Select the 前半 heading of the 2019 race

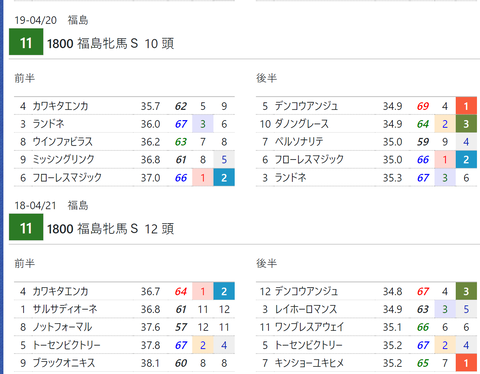pos(24,78)
